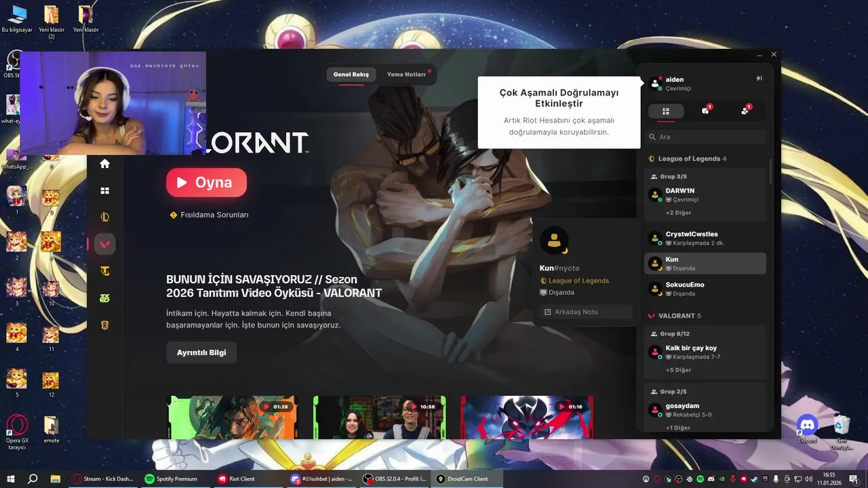This screenshot has width=868, height=488.
Task: Click the Windows Start button
Action: pyautogui.click(x=11, y=479)
